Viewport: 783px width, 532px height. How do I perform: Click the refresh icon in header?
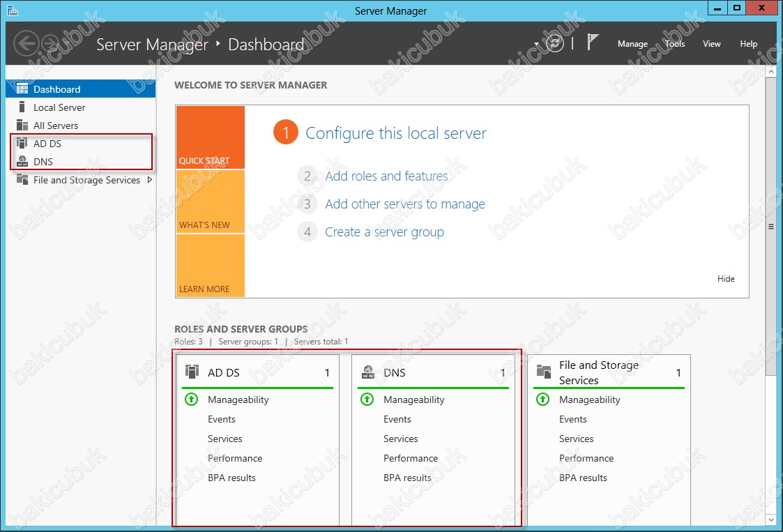555,43
